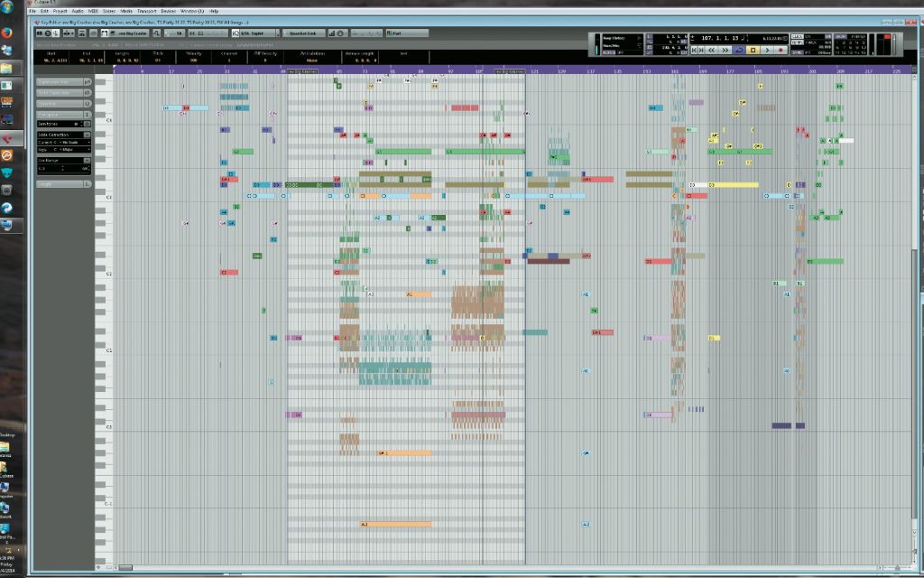Open Firefox from the Windows taskbar
This screenshot has width=924, height=578.
6,33
